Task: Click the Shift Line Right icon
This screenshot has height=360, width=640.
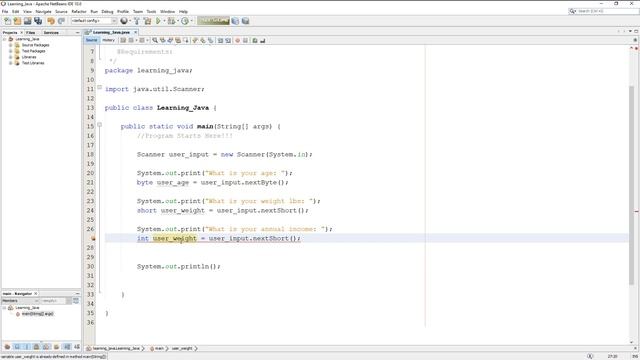Action: tap(228, 40)
